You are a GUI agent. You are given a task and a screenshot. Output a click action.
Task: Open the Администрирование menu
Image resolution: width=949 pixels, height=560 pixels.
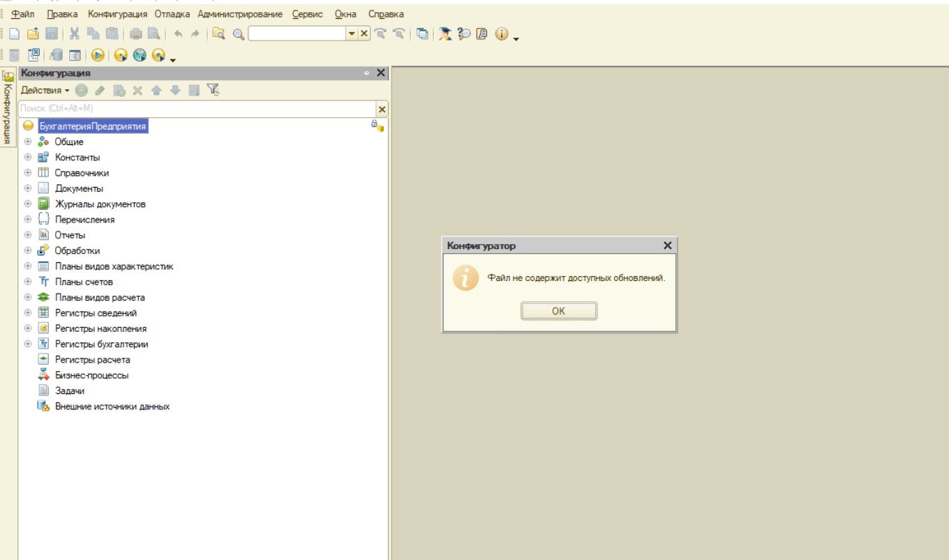(240, 14)
